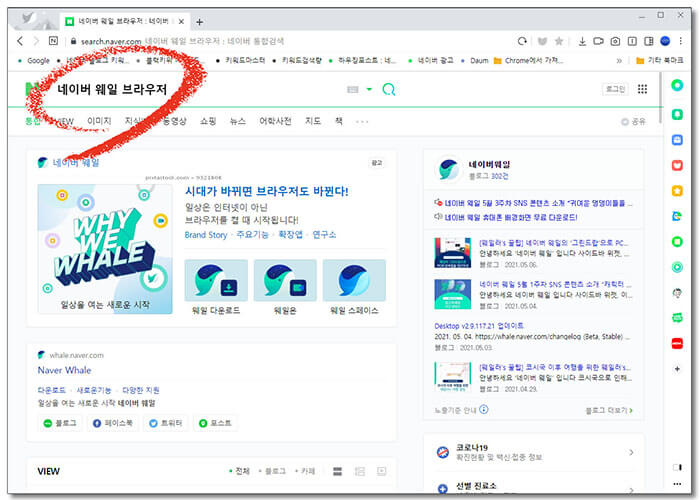Open the browser three-dot menu
Screen dimensions: 700x500
pos(681,41)
